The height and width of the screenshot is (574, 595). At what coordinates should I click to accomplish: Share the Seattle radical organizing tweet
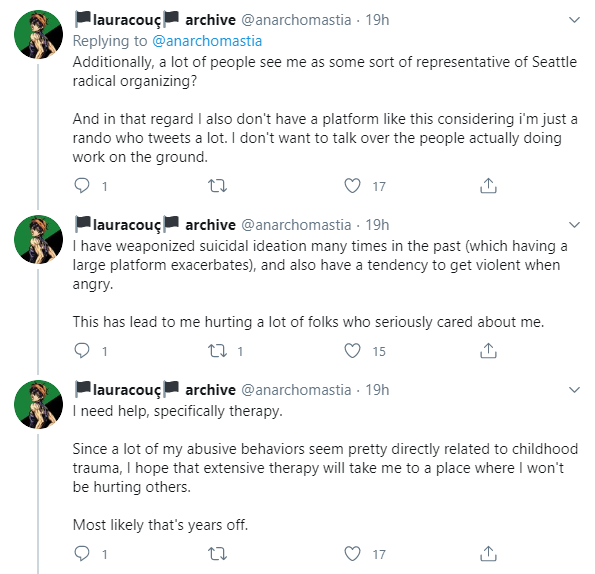(488, 186)
